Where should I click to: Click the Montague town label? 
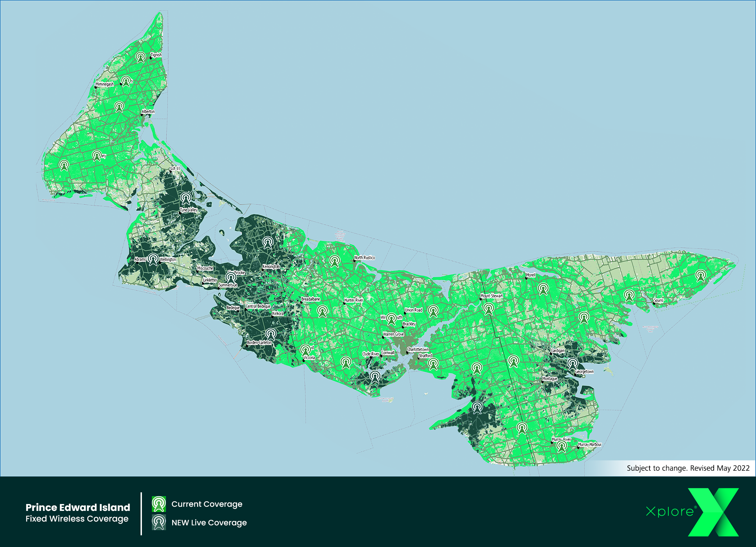tap(550, 379)
